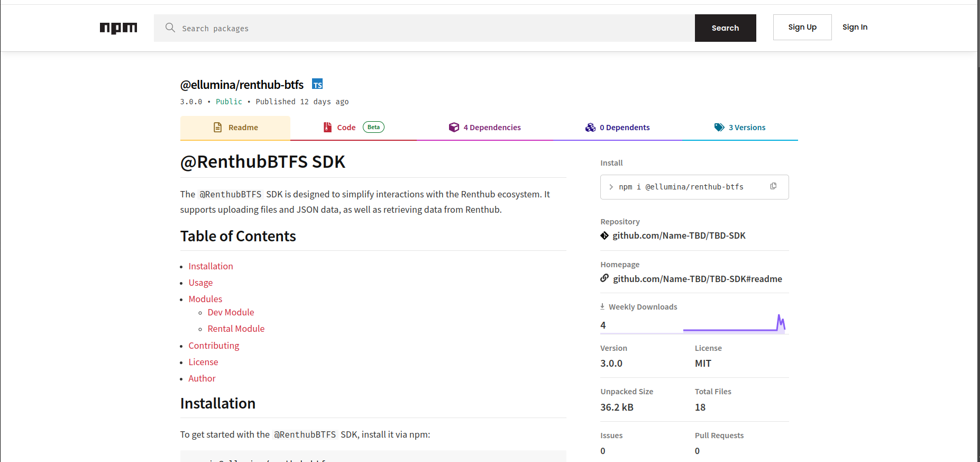Click the Versions tags icon

pos(719,127)
